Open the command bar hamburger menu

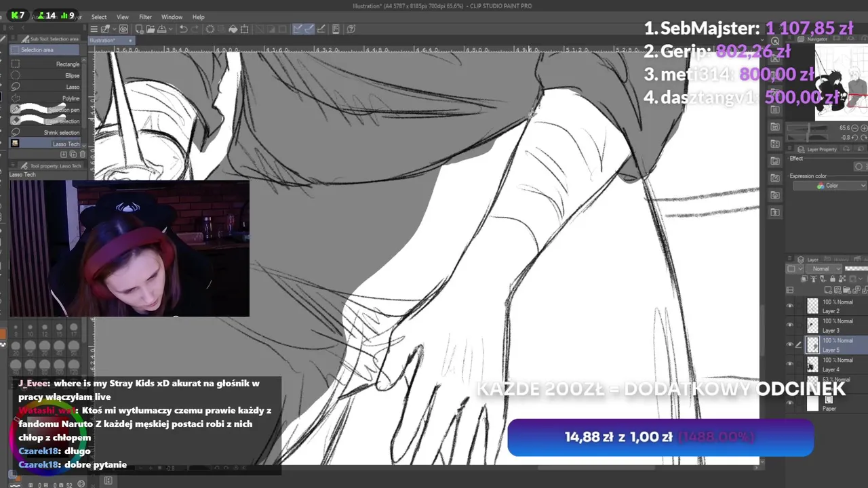(94, 29)
